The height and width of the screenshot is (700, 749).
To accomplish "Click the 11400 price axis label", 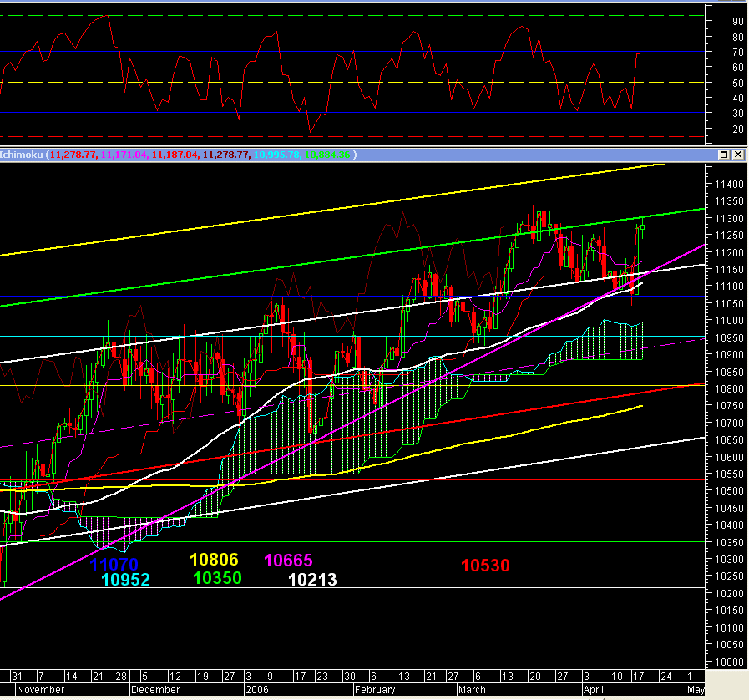I will tap(730, 185).
